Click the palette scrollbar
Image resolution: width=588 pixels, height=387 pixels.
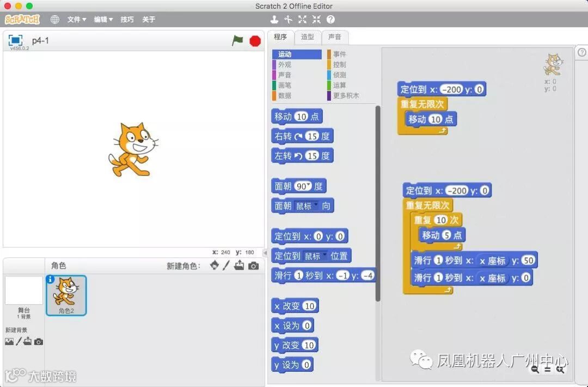[378, 203]
